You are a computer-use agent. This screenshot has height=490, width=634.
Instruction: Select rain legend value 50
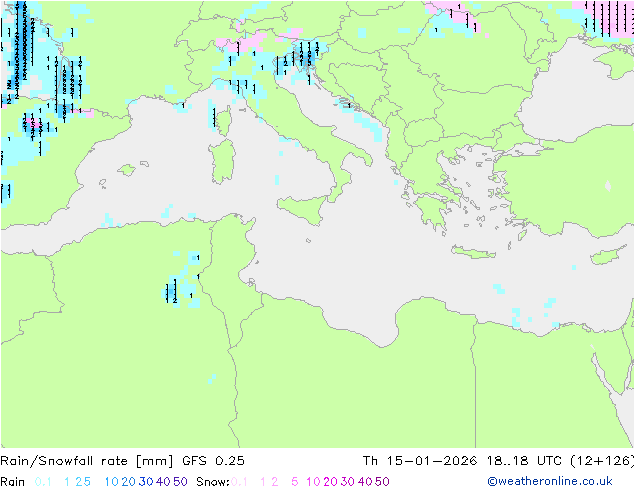point(180,482)
